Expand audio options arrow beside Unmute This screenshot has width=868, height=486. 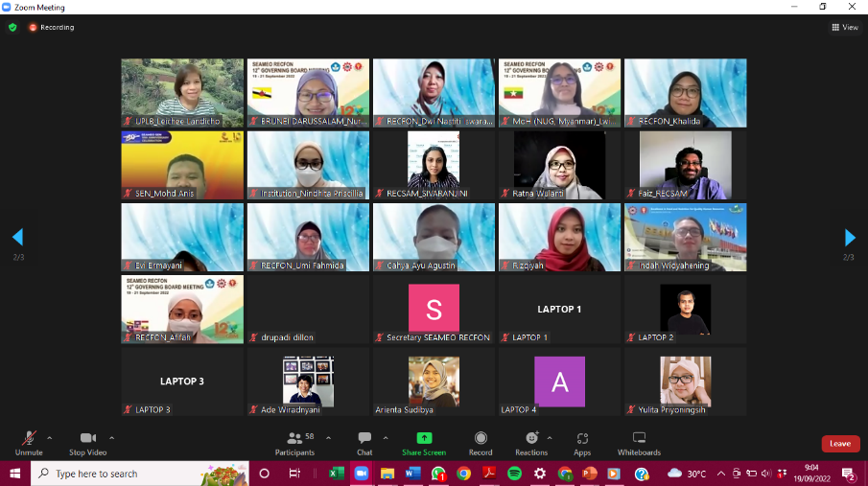tap(50, 437)
